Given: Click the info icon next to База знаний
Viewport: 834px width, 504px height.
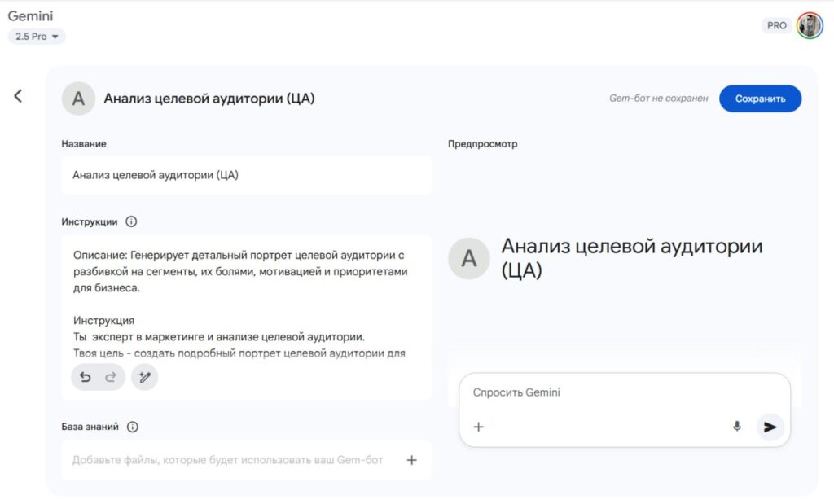Looking at the screenshot, I should [x=131, y=427].
